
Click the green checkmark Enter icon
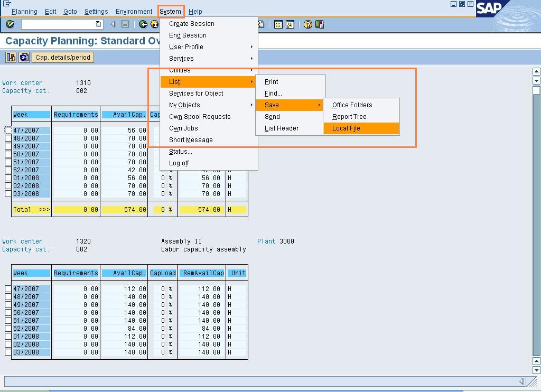pyautogui.click(x=10, y=24)
